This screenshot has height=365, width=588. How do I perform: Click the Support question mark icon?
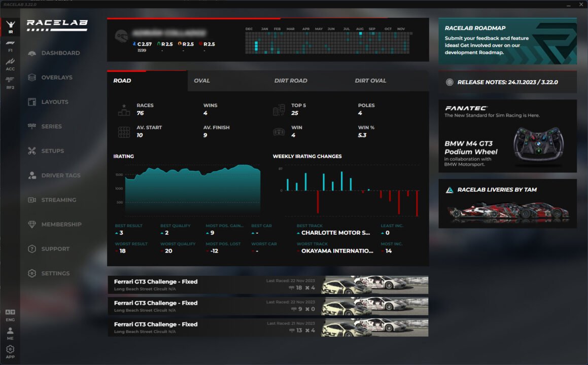click(32, 249)
